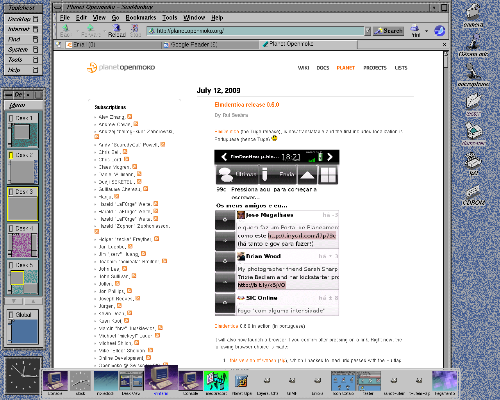Select the Desk 1 checkbox in desks overview

tap(11, 118)
